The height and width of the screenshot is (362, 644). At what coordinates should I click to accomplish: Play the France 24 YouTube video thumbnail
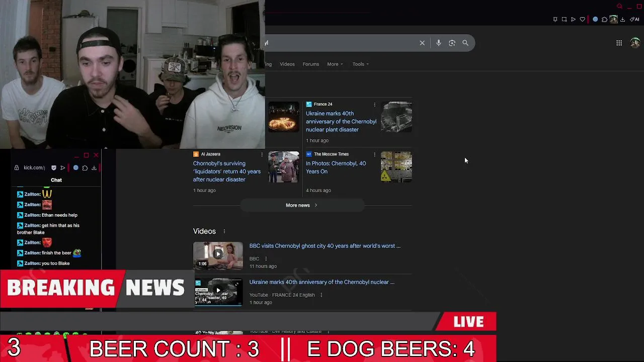click(218, 292)
